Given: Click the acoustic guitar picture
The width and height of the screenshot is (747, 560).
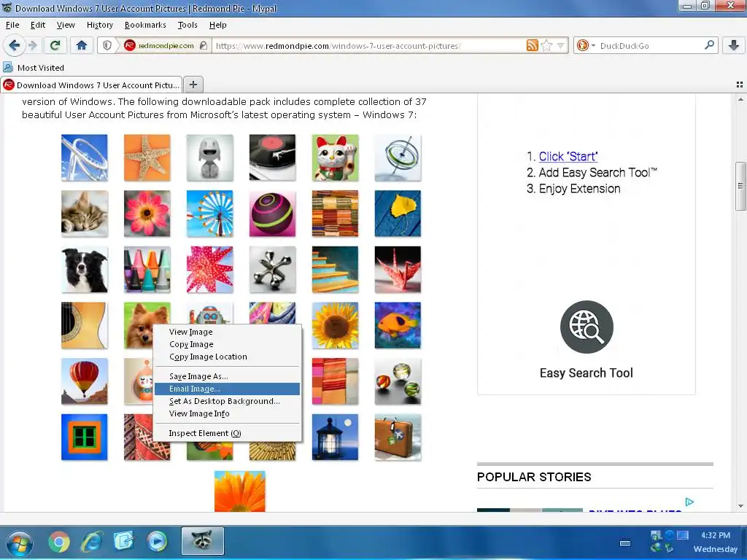Looking at the screenshot, I should [85, 325].
